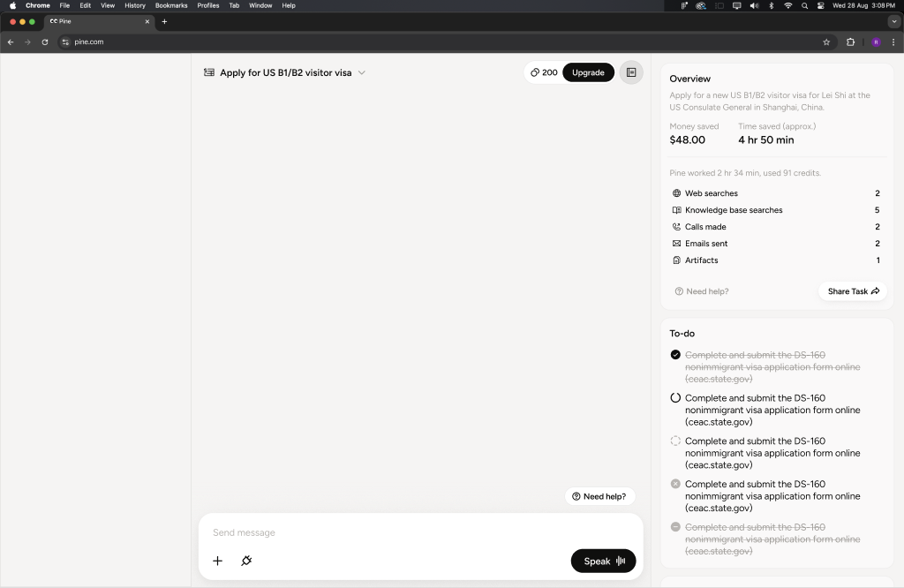Open the Profiles menu

[x=208, y=5]
